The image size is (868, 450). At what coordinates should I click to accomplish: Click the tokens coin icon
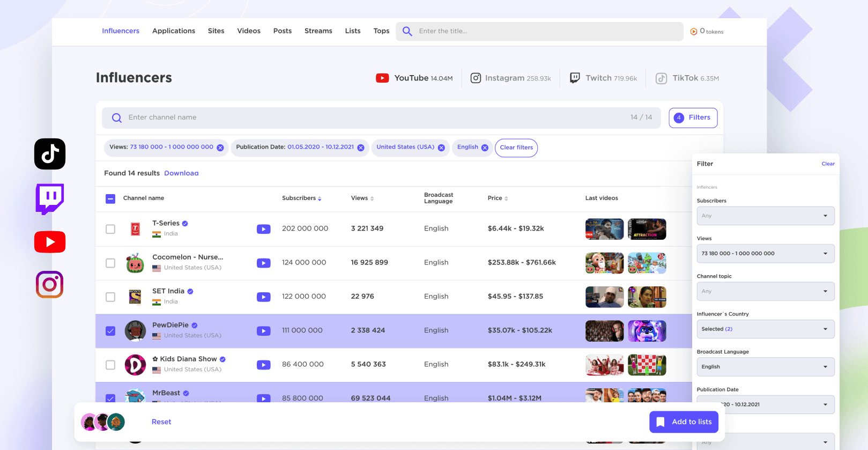(694, 32)
